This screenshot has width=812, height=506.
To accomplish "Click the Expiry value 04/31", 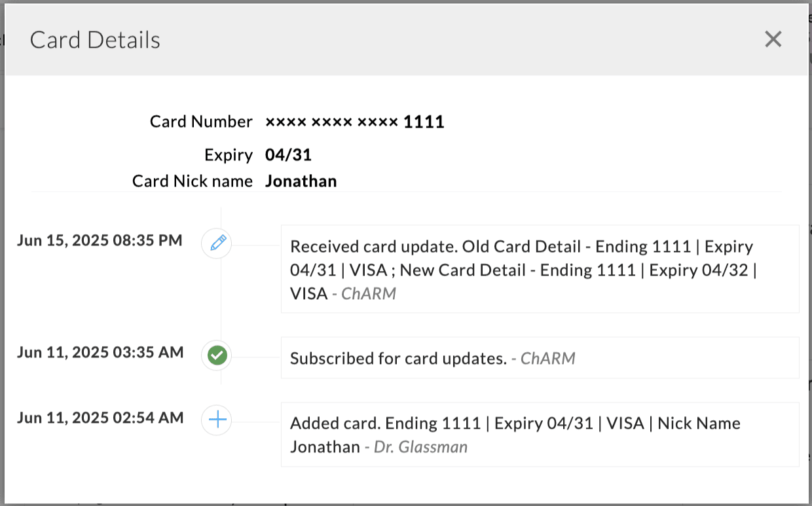I will 288,154.
